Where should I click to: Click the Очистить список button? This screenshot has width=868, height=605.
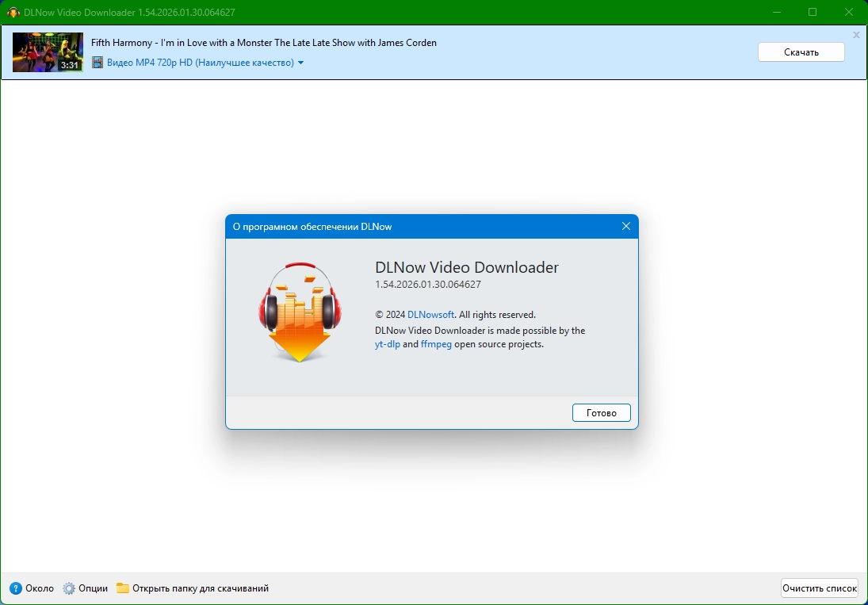(x=820, y=588)
